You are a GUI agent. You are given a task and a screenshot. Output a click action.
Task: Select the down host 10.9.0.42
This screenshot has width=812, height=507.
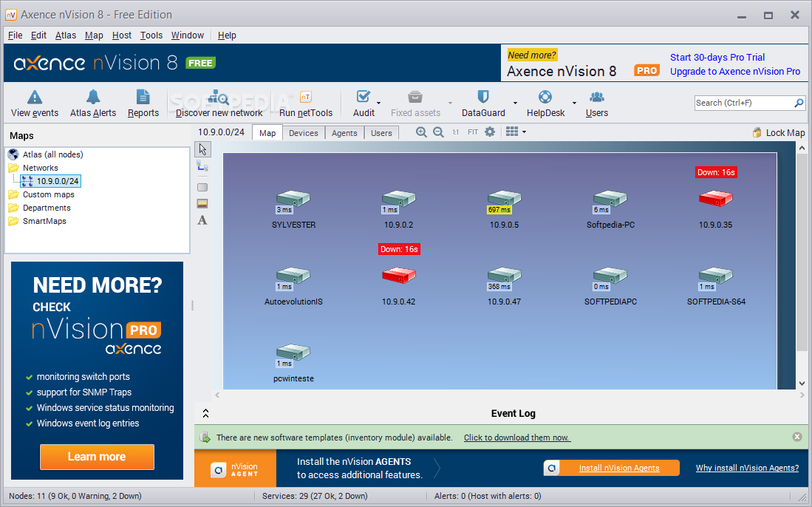(x=399, y=275)
